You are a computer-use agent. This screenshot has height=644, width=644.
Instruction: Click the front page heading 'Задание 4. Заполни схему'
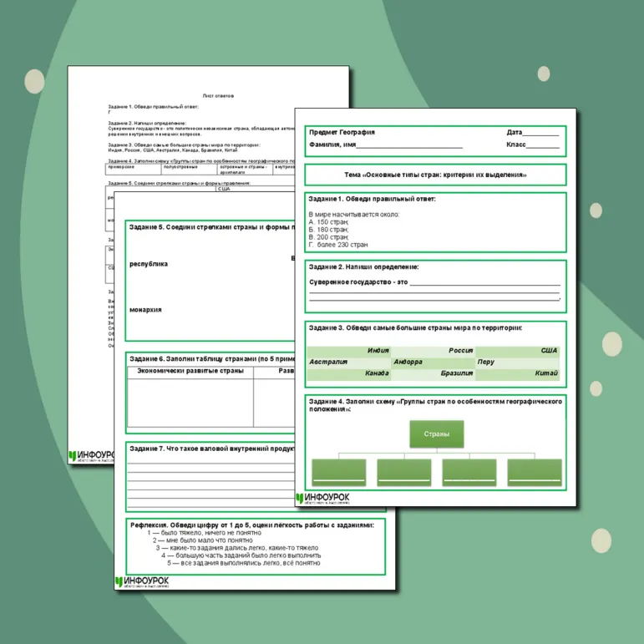point(435,405)
